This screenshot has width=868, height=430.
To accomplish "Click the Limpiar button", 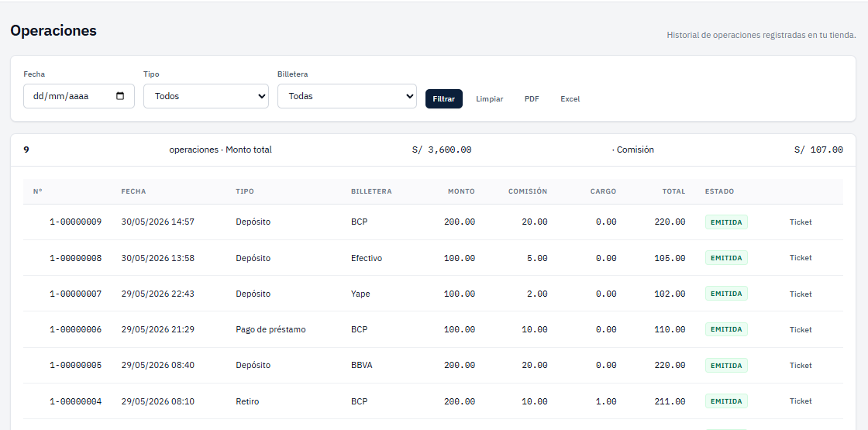I will (489, 98).
